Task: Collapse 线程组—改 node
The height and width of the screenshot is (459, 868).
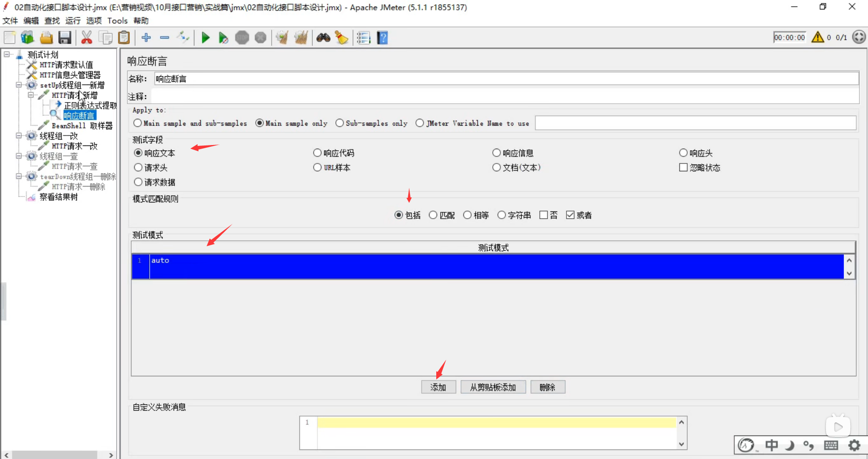Action: coord(19,136)
